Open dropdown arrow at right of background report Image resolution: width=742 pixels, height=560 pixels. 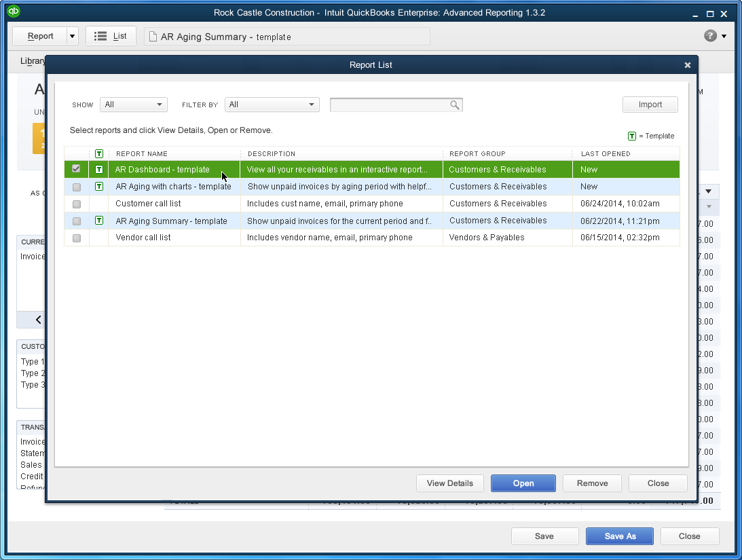click(x=709, y=191)
